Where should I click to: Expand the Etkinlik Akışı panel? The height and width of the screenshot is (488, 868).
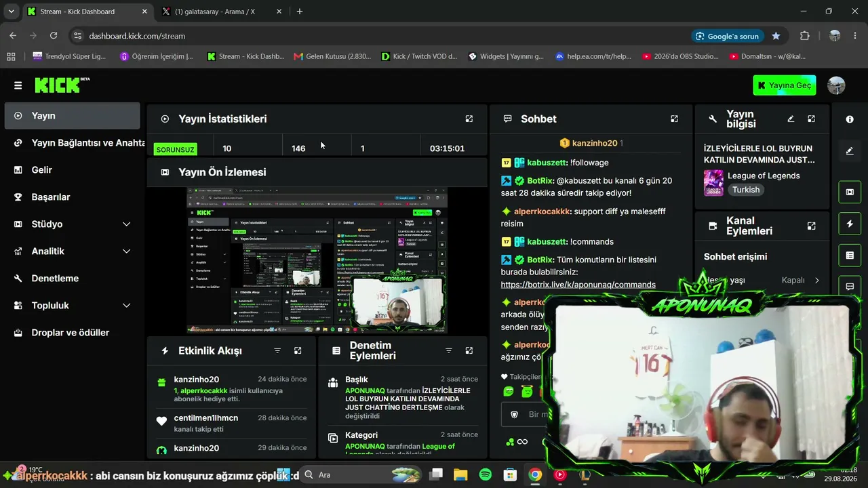298,350
